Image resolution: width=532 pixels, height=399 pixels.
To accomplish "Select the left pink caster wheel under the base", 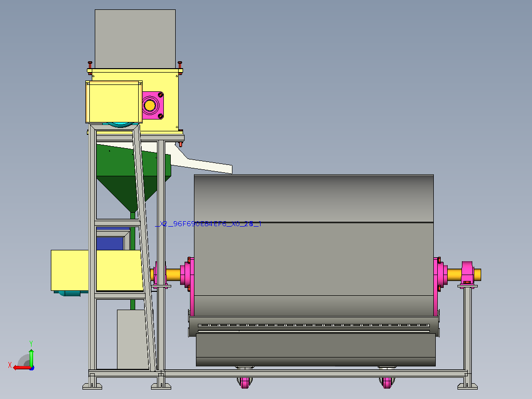I will click(244, 382).
